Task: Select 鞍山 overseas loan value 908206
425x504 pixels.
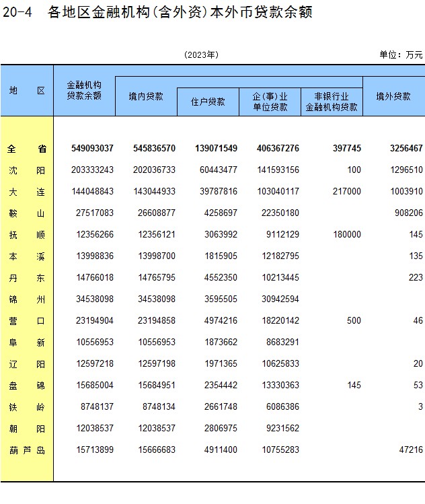Action: click(409, 213)
